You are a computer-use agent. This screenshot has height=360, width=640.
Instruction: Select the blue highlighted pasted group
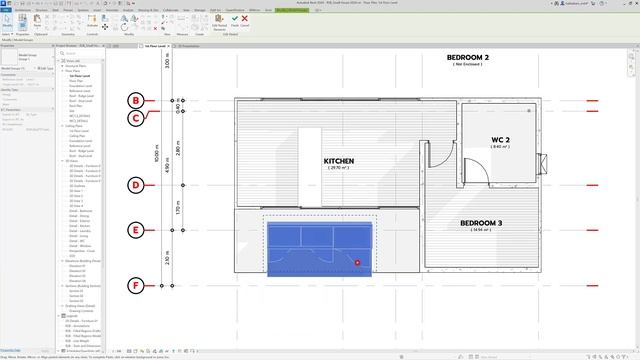(320, 249)
